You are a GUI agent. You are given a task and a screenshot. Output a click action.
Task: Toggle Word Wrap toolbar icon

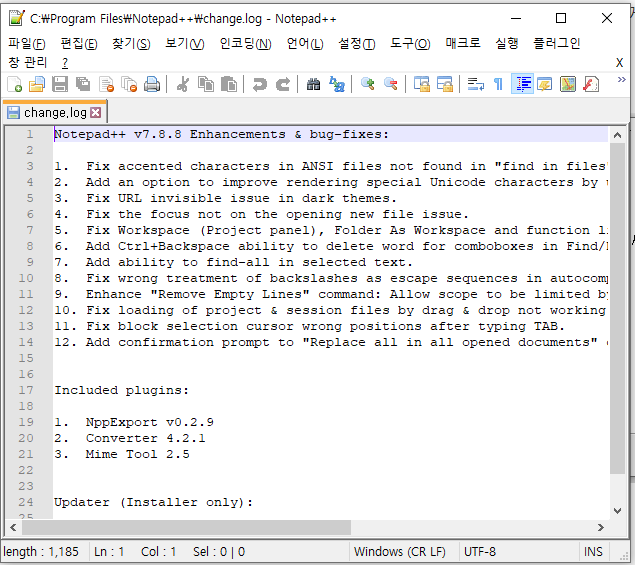click(x=475, y=84)
